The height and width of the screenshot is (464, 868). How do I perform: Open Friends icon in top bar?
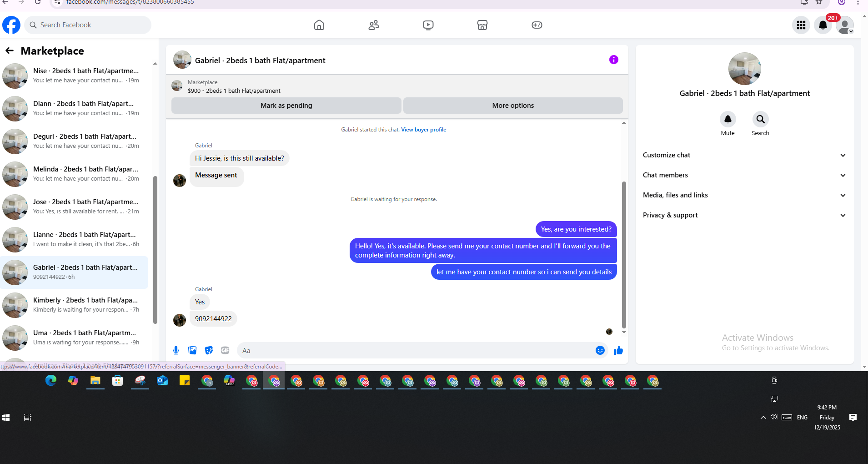[374, 25]
